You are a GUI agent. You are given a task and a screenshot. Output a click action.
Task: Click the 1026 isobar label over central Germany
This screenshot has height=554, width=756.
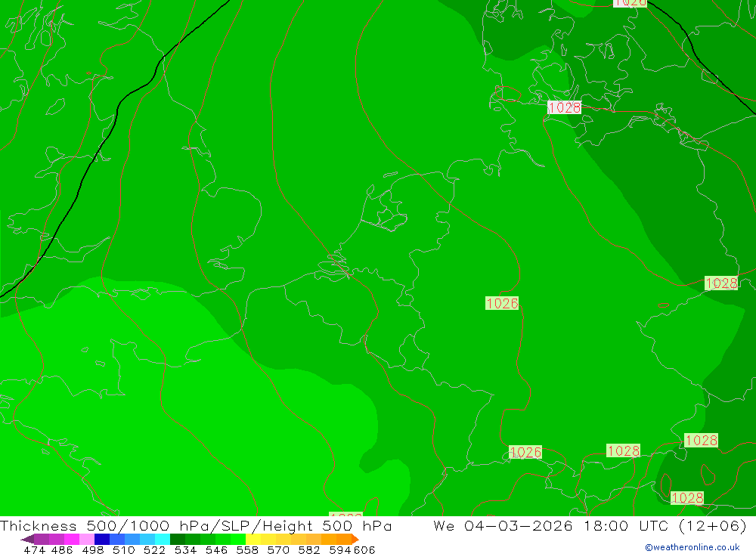pyautogui.click(x=502, y=303)
